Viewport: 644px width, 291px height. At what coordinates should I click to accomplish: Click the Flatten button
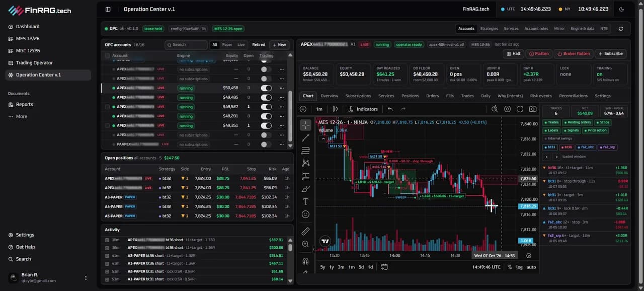click(x=538, y=53)
